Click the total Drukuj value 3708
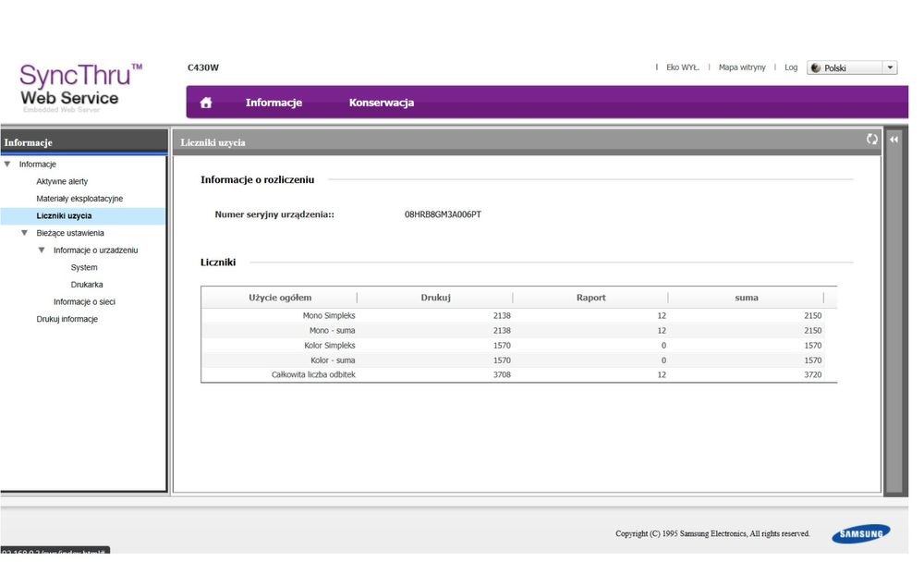 [x=502, y=374]
